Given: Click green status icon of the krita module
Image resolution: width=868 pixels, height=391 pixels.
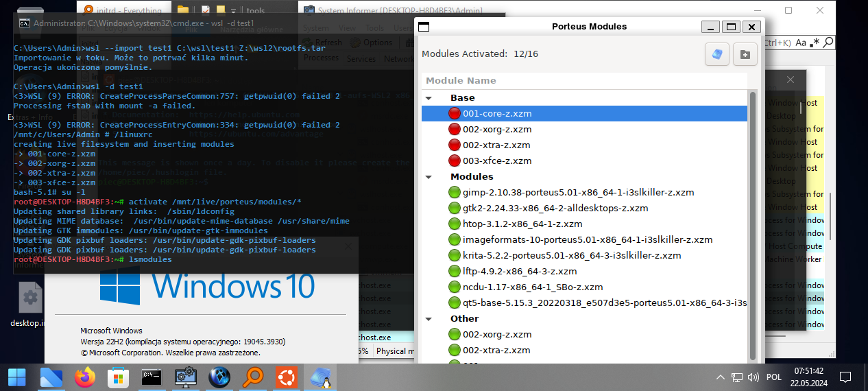Looking at the screenshot, I should point(455,256).
